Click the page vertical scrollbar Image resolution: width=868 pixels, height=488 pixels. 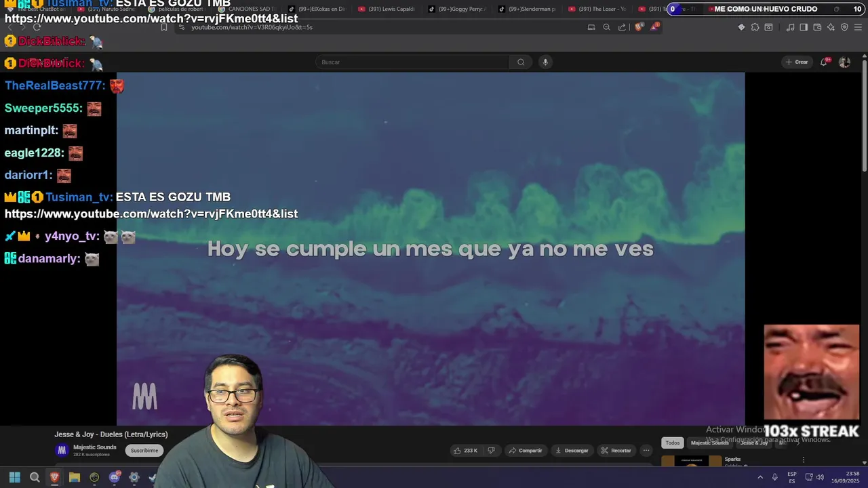coord(864,115)
